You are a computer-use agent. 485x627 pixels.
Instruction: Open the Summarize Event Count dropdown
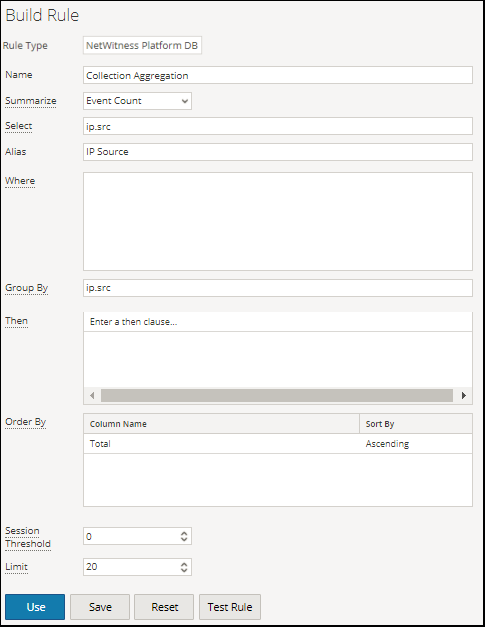coord(137,101)
